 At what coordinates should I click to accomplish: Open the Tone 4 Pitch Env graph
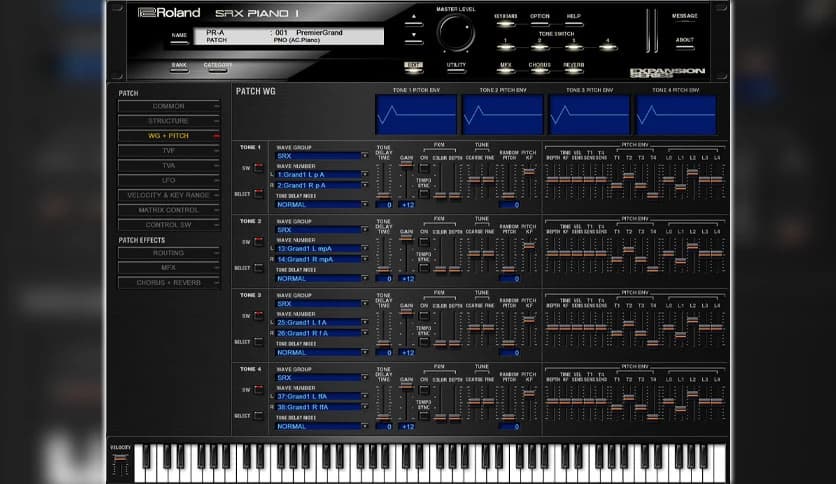coord(676,115)
